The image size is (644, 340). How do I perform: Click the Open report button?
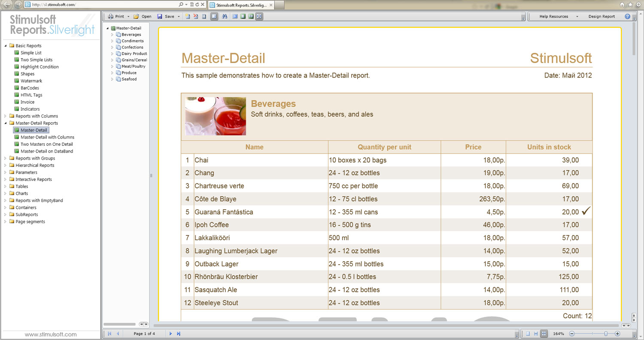pyautogui.click(x=143, y=16)
